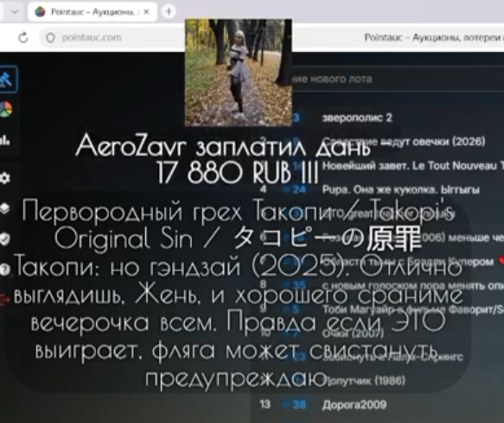Open the colored wheel sidebar icon
The width and height of the screenshot is (504, 423).
pos(6,109)
